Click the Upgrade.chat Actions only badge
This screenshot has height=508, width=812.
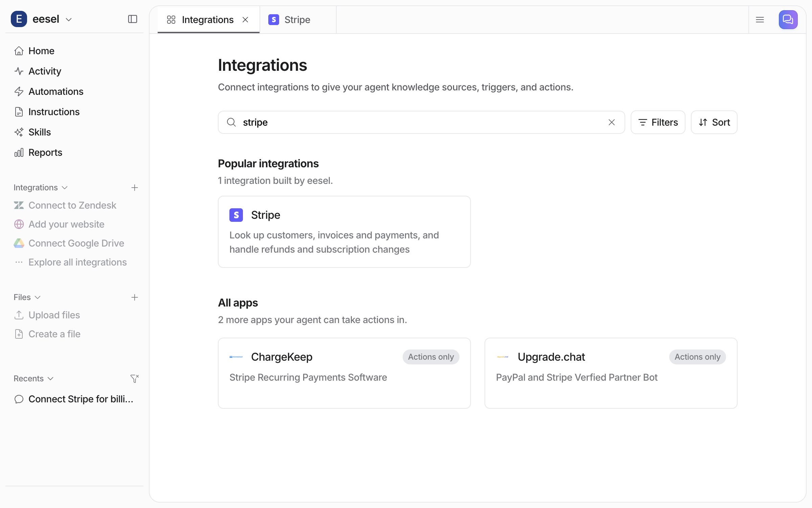[x=697, y=357]
